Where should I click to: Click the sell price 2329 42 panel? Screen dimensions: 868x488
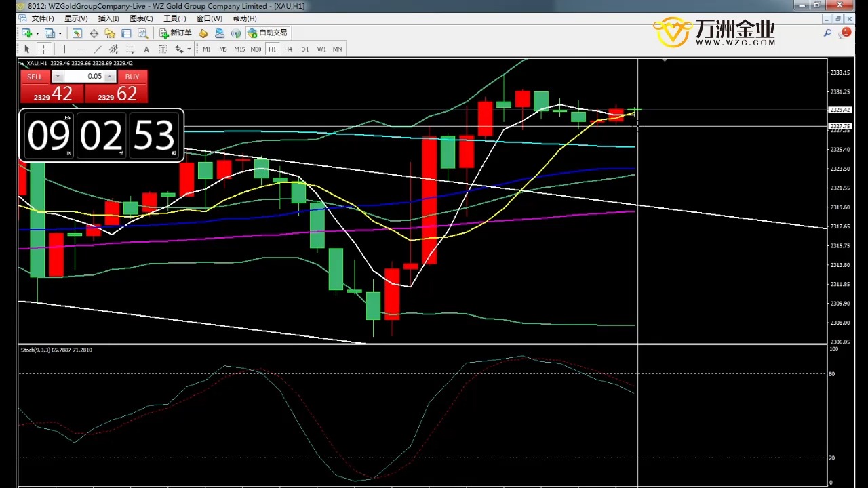pyautogui.click(x=52, y=94)
